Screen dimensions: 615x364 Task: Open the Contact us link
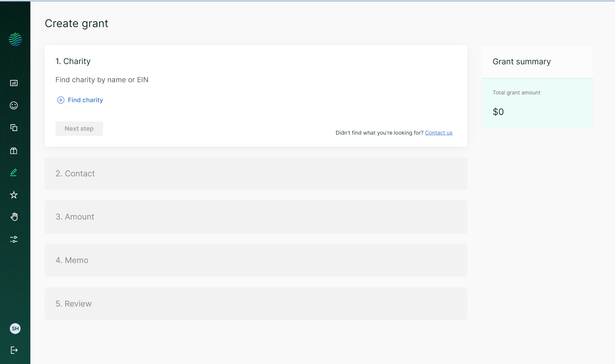(x=438, y=133)
